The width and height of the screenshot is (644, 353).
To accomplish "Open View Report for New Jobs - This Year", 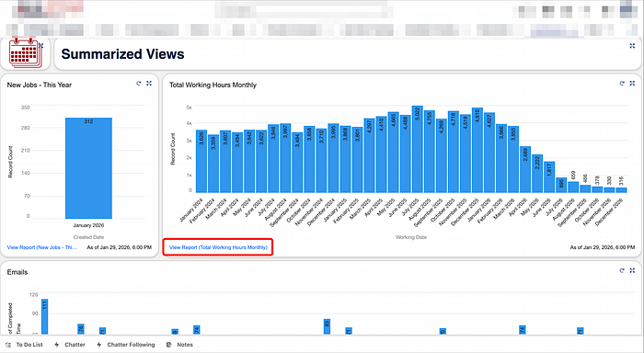I will coord(42,247).
